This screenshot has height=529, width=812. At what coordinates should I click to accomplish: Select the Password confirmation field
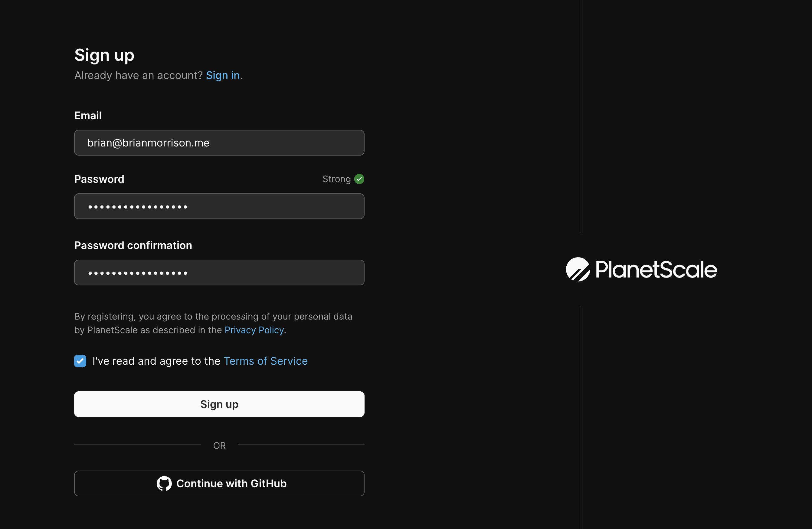tap(219, 273)
